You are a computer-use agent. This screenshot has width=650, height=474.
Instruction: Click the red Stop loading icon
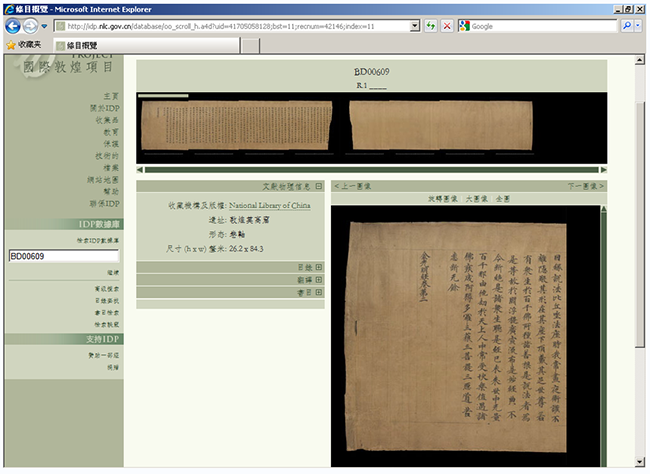pyautogui.click(x=447, y=26)
